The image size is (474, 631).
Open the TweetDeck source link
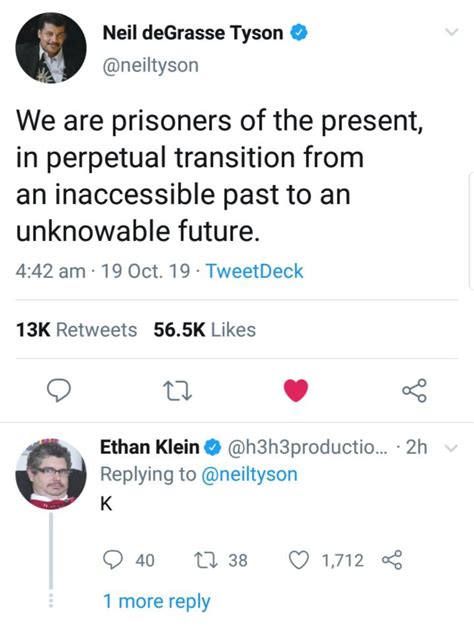tap(254, 271)
